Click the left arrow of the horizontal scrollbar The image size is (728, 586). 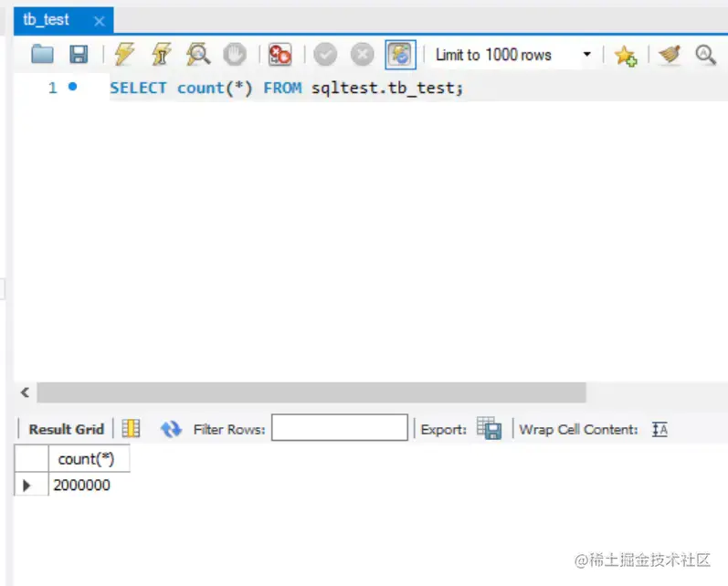pos(25,392)
